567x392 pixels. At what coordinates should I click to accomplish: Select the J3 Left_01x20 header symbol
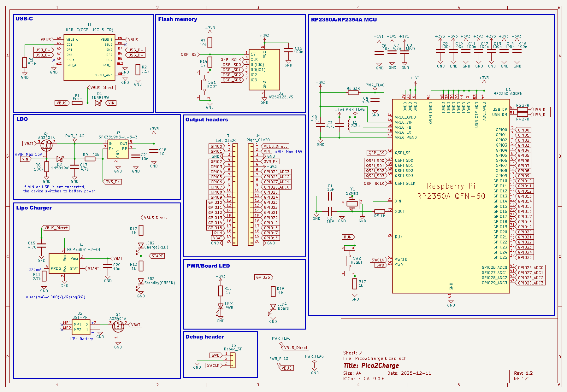coord(235,195)
